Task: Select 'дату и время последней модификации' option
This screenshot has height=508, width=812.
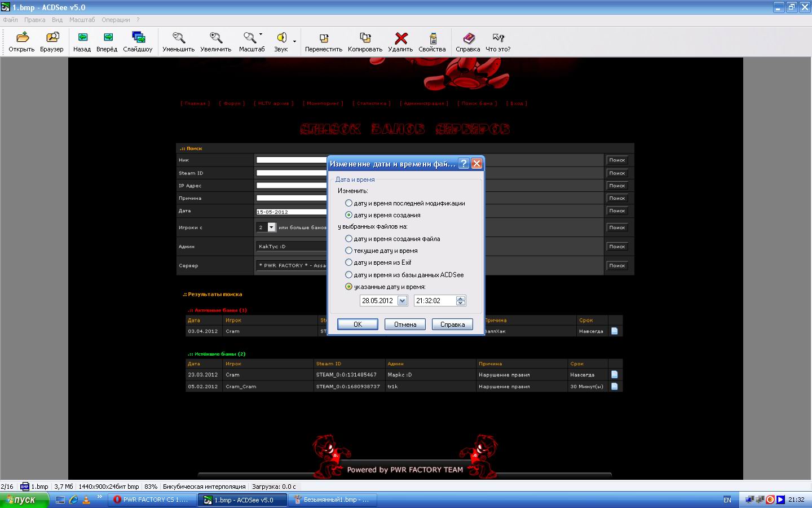Action: point(348,203)
